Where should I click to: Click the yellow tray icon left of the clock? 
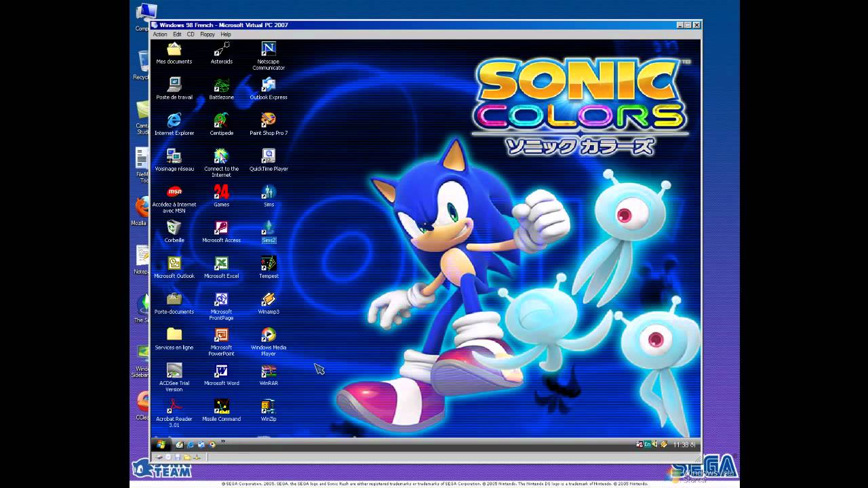pyautogui.click(x=664, y=445)
